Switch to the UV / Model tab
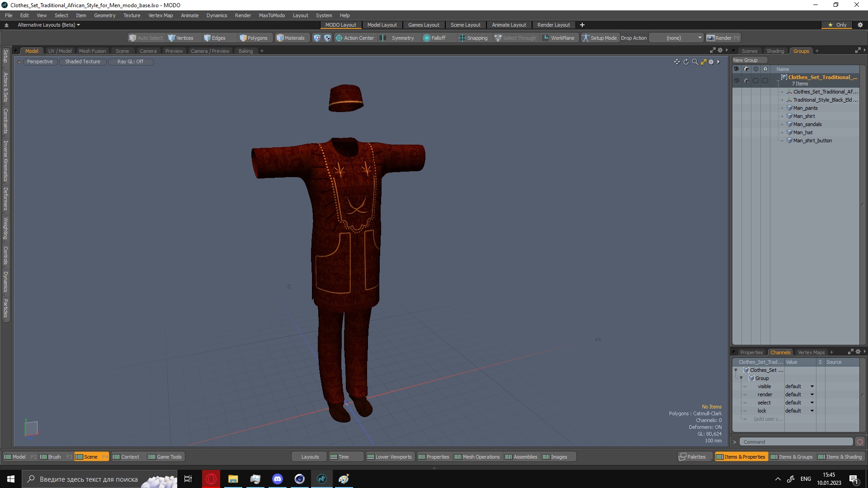The image size is (868, 488). tap(60, 51)
